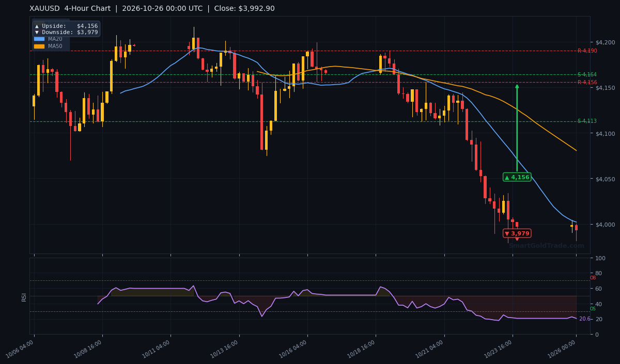Click the RSI axis 80 tick label

pyautogui.click(x=598, y=273)
